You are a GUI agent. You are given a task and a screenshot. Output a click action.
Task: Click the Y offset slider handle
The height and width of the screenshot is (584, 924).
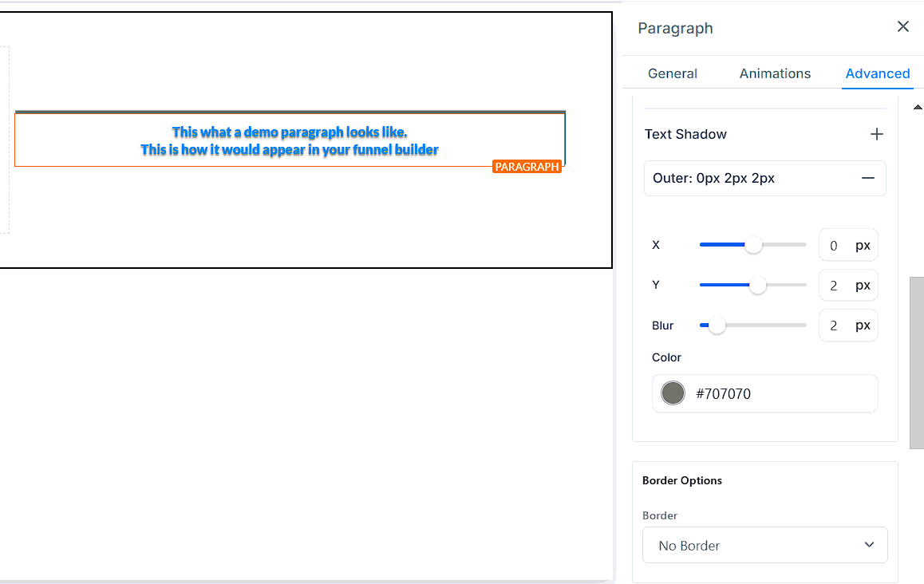coord(758,285)
